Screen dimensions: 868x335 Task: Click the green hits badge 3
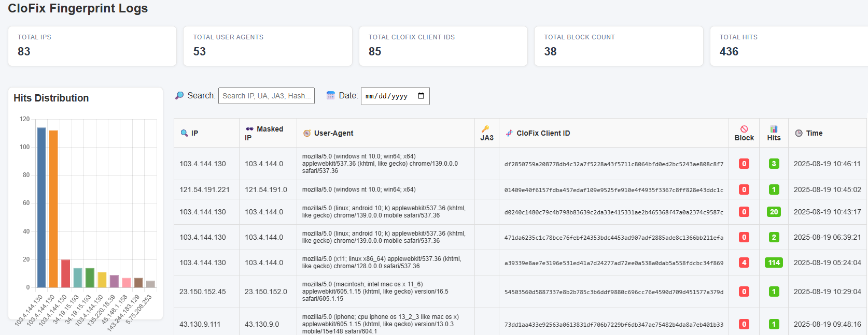pyautogui.click(x=774, y=164)
